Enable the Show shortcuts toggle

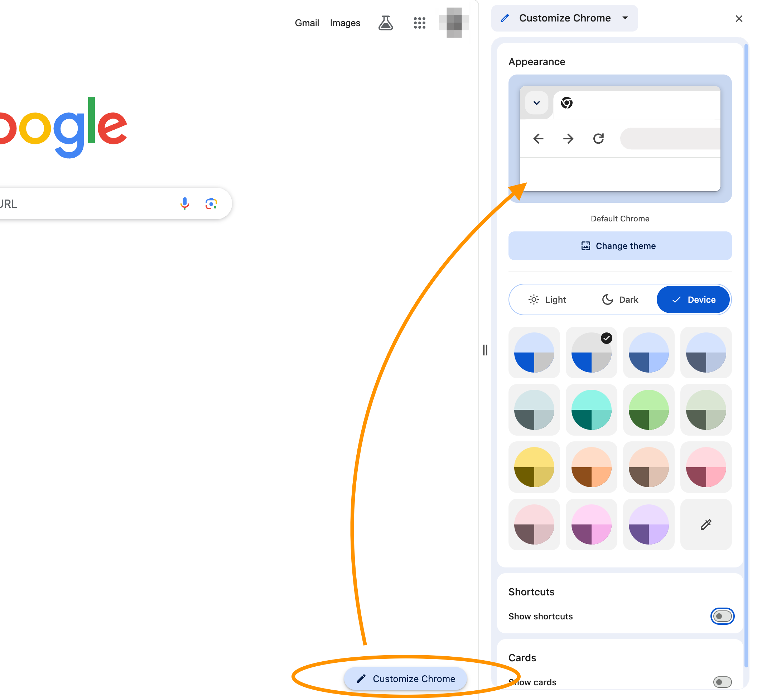coord(722,616)
